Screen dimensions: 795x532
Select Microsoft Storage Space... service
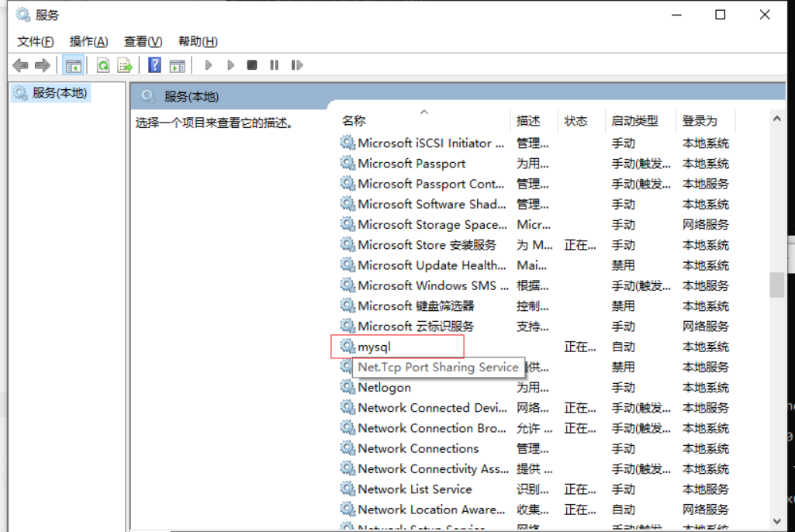433,224
